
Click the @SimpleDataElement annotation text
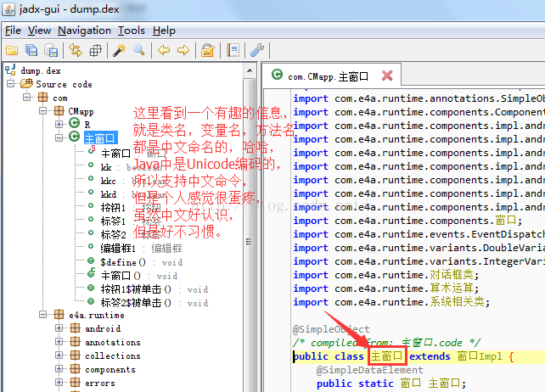click(x=370, y=370)
